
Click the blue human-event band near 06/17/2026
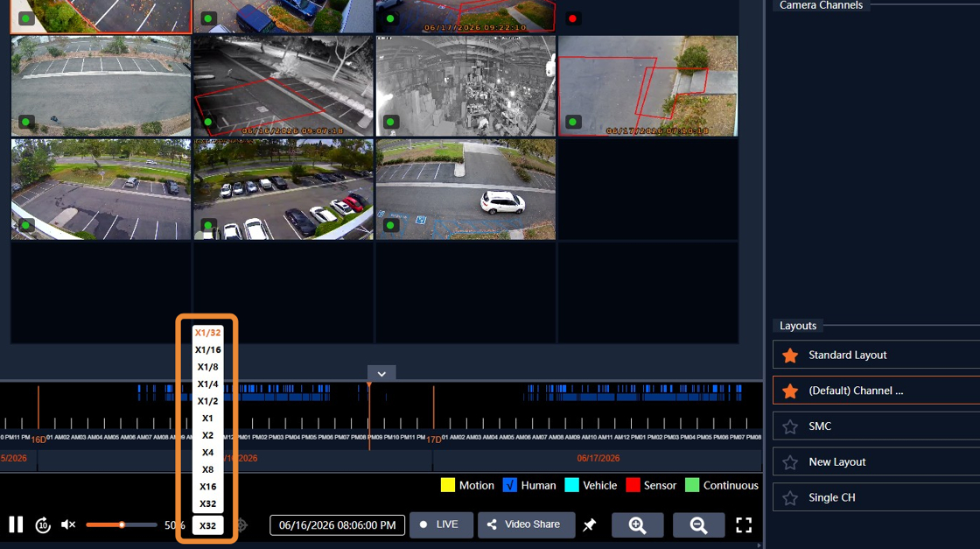pos(633,397)
